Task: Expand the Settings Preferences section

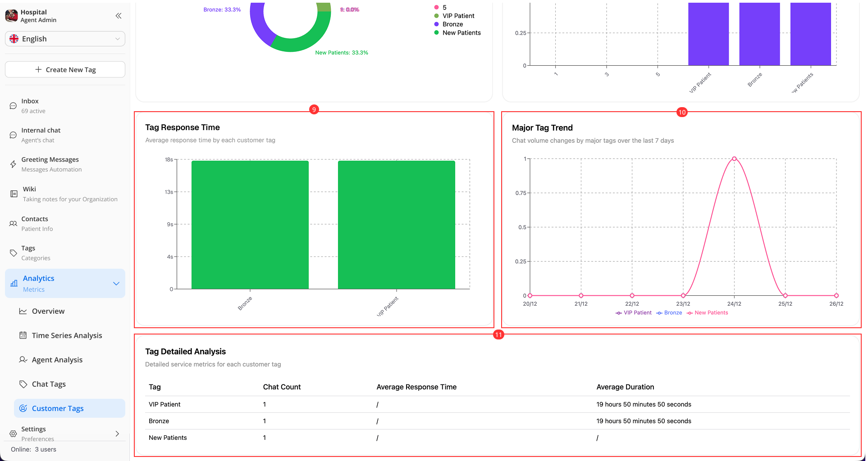Action: 117,434
